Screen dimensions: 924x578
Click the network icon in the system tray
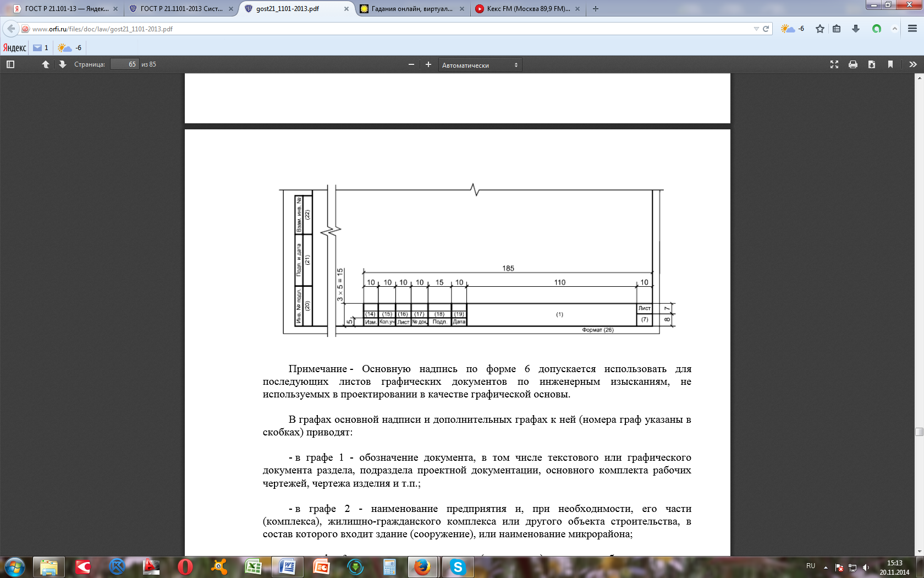pyautogui.click(x=853, y=567)
